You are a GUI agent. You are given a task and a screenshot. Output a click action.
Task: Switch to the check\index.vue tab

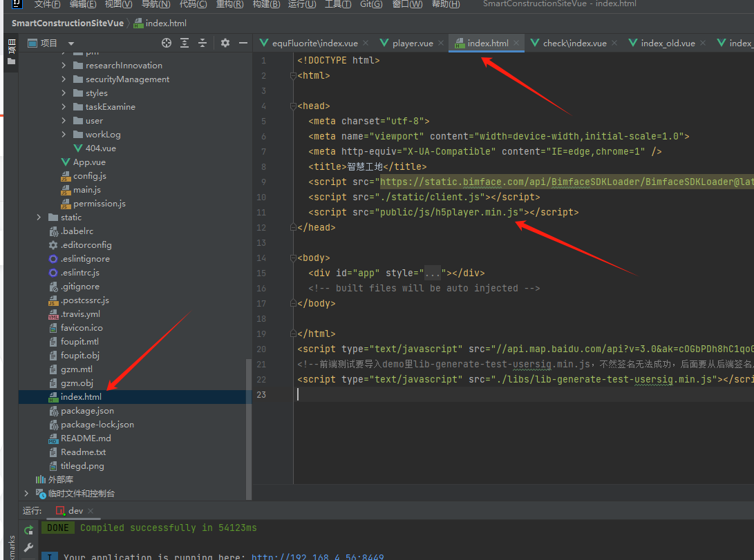[x=574, y=44]
